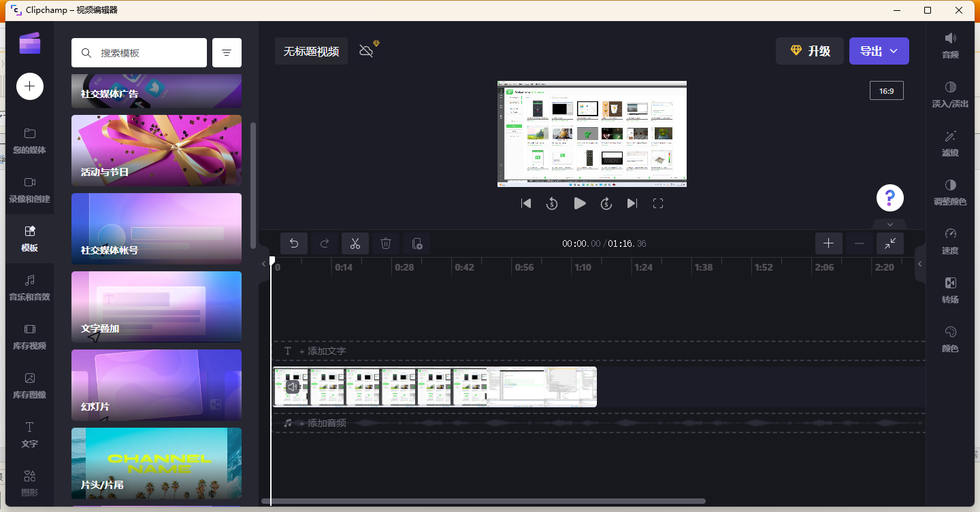Delete the selected clip with trash icon
The image size is (980, 512).
(386, 243)
